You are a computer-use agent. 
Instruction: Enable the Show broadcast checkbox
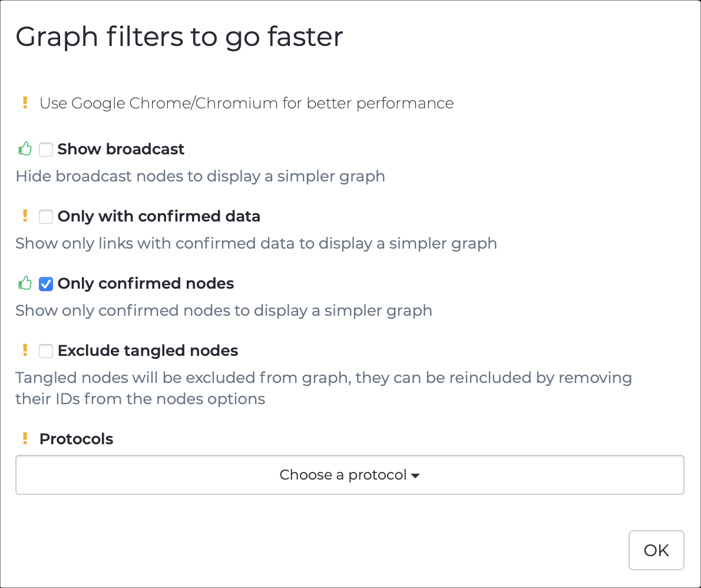click(x=46, y=150)
